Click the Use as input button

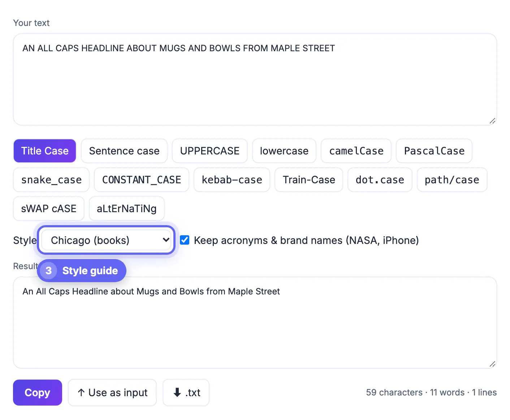pos(112,393)
